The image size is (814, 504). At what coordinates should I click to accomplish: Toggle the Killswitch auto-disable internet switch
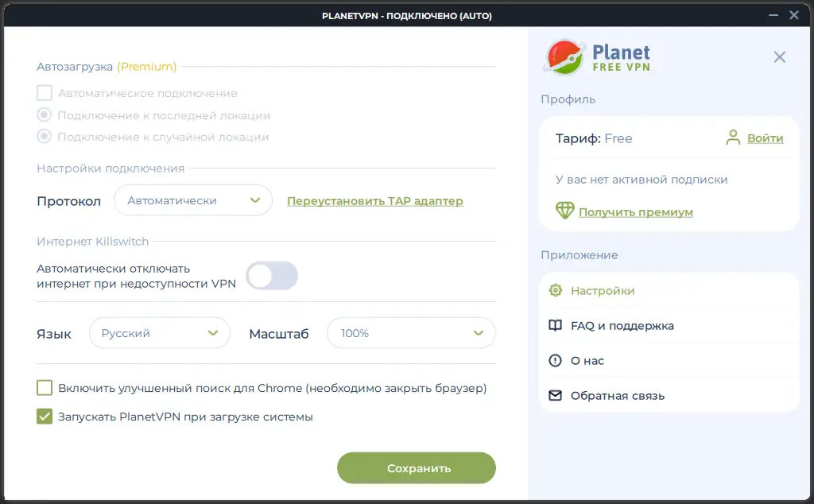click(272, 276)
